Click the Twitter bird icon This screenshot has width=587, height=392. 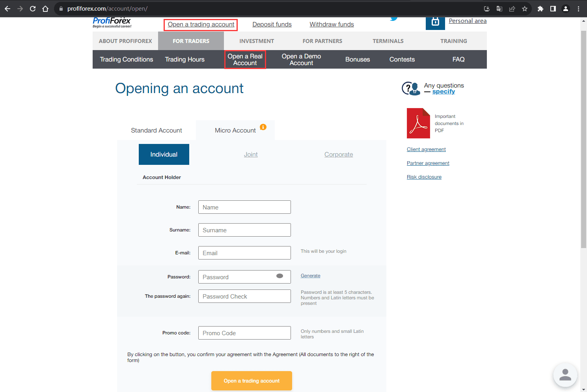click(x=394, y=19)
